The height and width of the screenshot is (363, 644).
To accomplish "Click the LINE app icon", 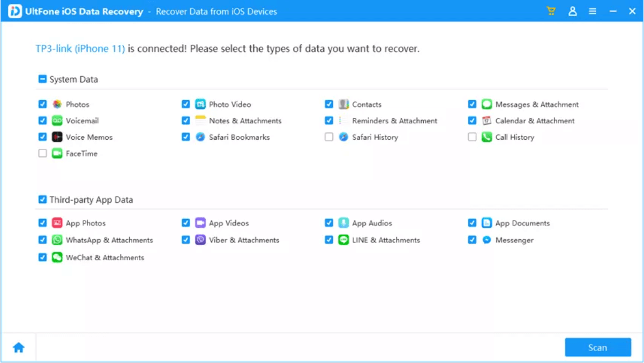I will pyautogui.click(x=344, y=240).
